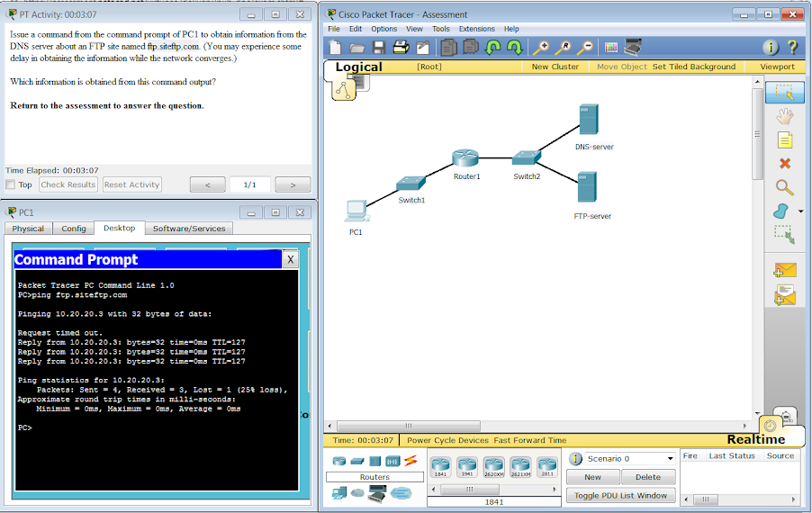Viewport: 812px width, 513px height.
Task: Click the Add Complex PDU envelope icon
Action: click(x=785, y=295)
